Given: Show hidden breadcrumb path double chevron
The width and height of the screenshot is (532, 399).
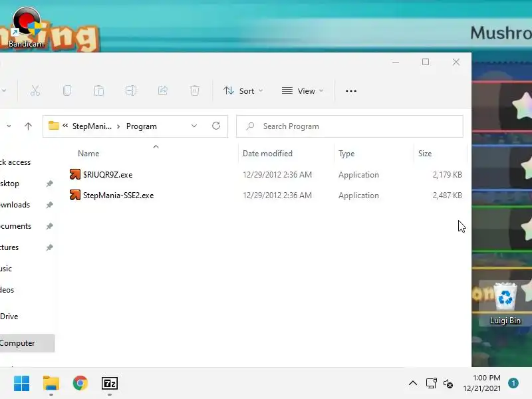Looking at the screenshot, I should coord(65,126).
